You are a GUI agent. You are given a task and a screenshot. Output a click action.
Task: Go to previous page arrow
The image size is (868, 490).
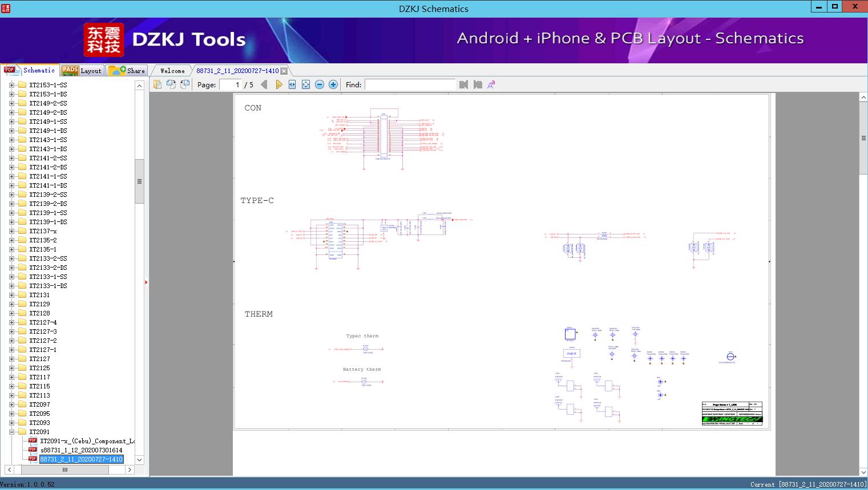point(264,84)
